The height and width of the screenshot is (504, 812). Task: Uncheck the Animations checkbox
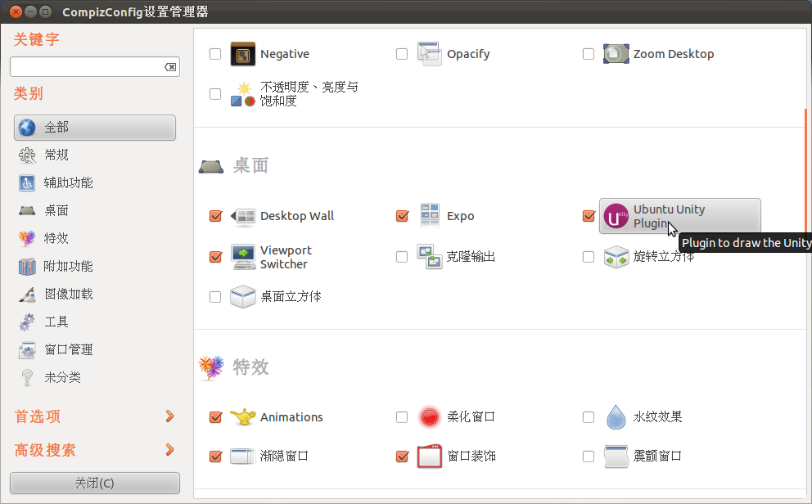(215, 417)
